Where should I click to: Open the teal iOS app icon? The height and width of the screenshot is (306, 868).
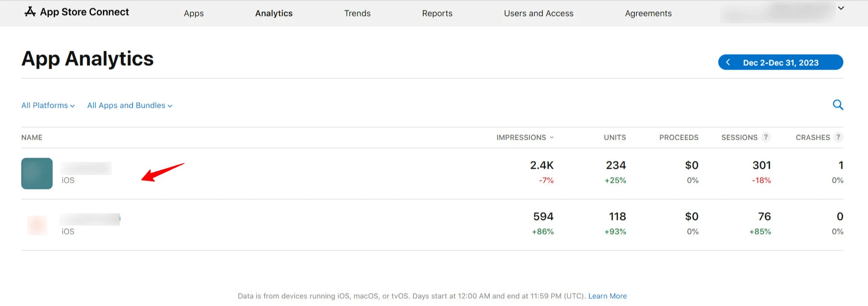[37, 174]
